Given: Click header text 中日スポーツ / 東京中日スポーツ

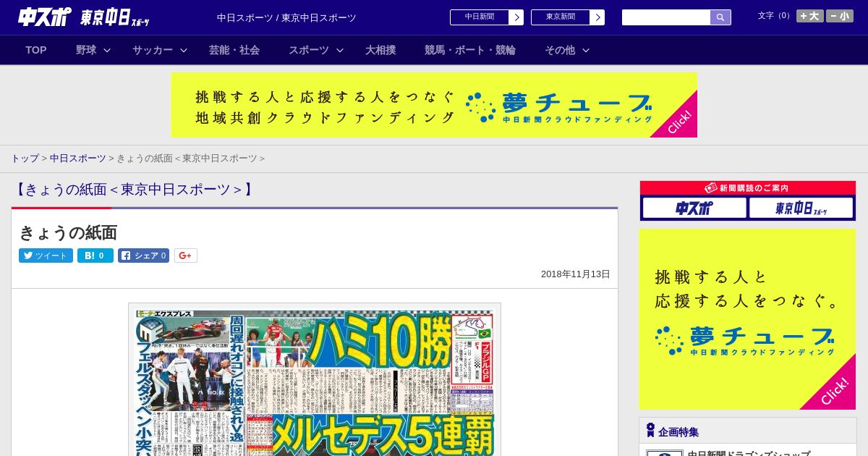Looking at the screenshot, I should (x=286, y=18).
